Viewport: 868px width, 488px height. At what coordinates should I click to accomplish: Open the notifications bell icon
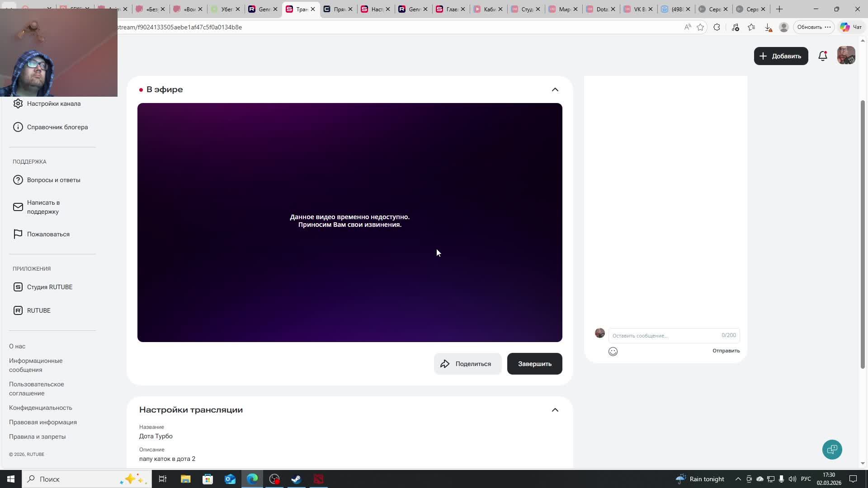(x=823, y=56)
